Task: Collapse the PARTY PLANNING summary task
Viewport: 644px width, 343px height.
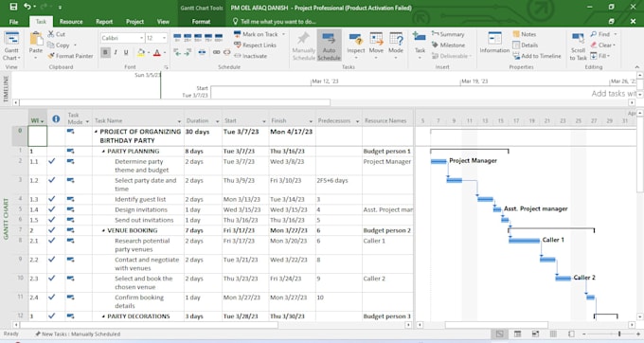Action: click(x=103, y=152)
